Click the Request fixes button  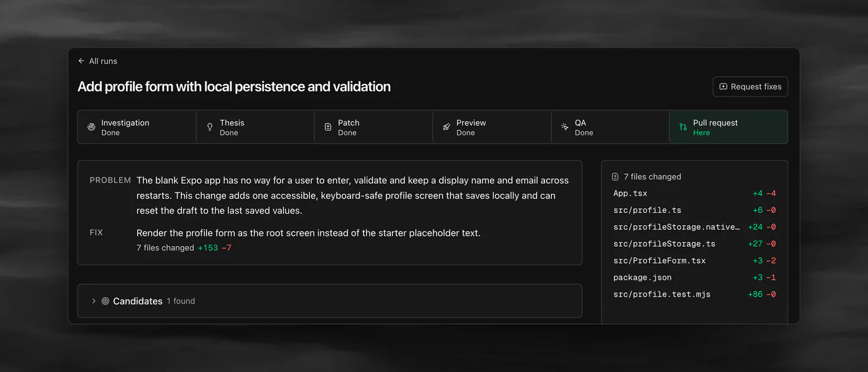750,87
